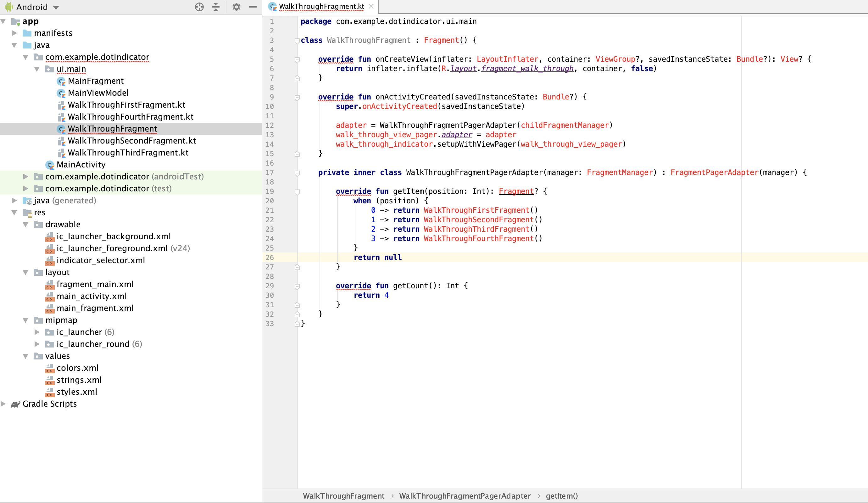The width and height of the screenshot is (868, 503).
Task: Fold the WalkThroughFragment class declaration on line 3
Action: pos(297,41)
